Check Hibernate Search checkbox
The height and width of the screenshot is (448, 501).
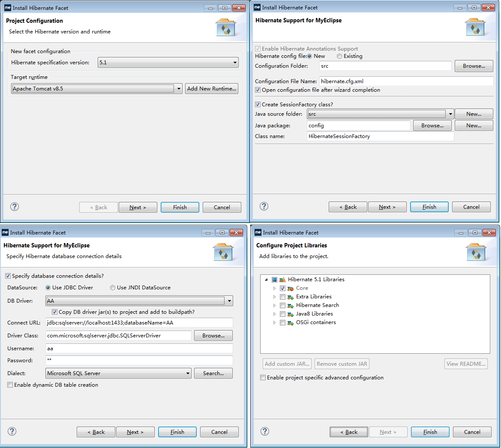point(282,306)
